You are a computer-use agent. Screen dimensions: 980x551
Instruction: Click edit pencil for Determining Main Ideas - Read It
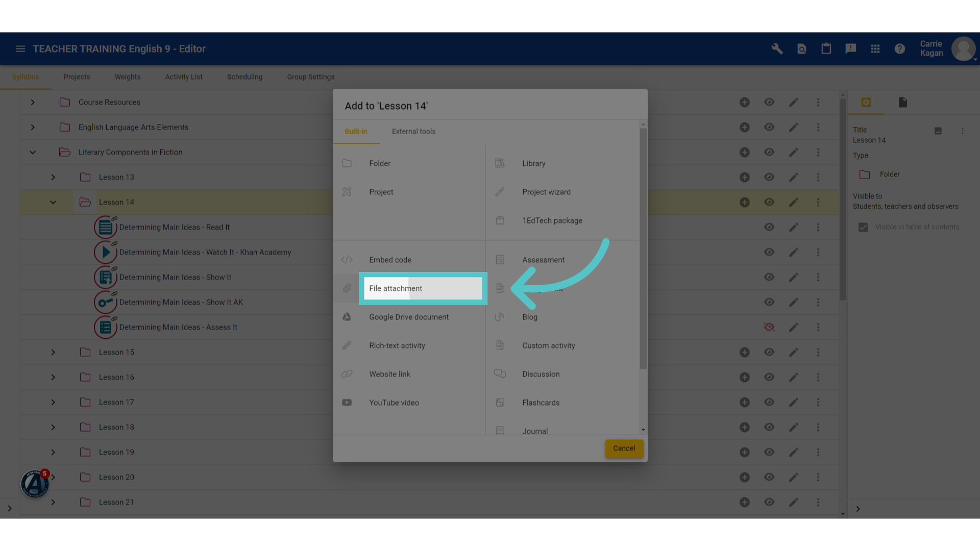[794, 228]
